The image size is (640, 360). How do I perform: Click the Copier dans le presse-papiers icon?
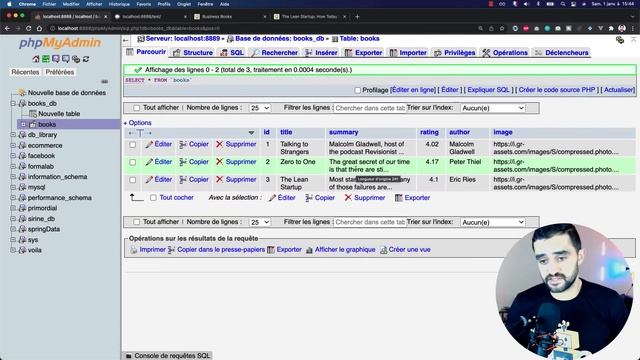coord(171,250)
